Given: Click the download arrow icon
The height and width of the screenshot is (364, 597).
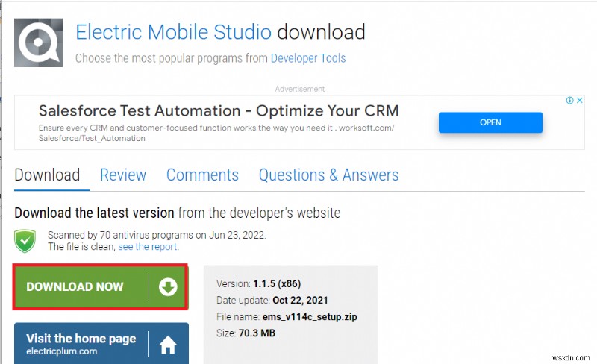Looking at the screenshot, I should pyautogui.click(x=167, y=286).
